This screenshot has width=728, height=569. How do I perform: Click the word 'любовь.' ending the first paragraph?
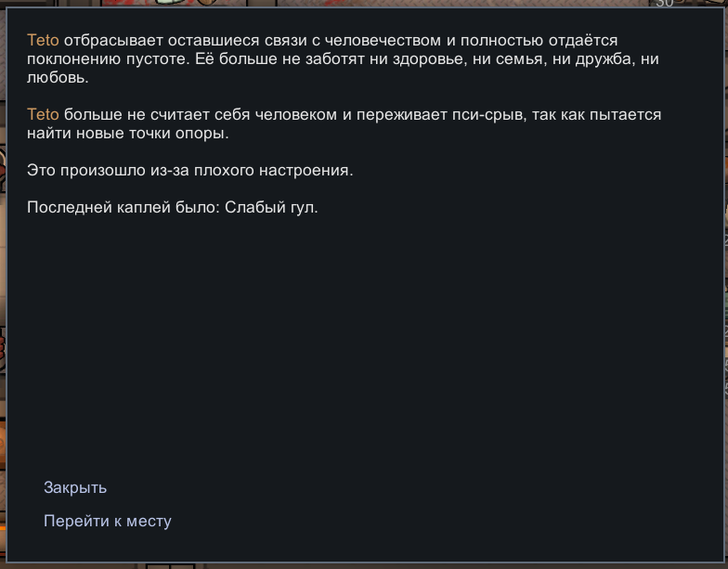(x=58, y=78)
